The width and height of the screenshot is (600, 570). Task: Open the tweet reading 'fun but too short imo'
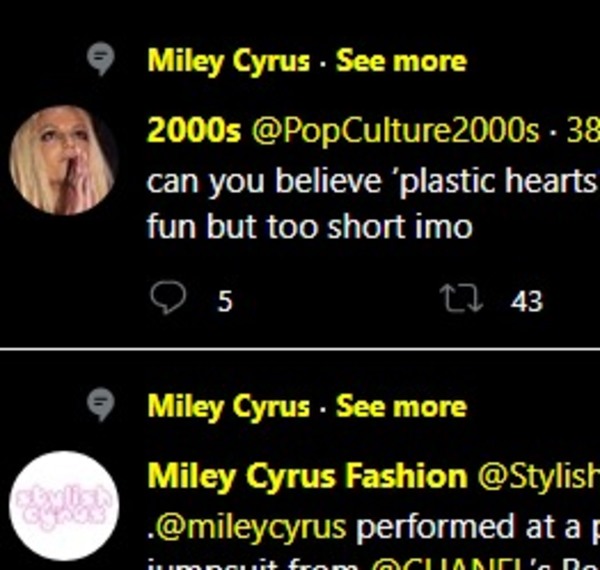click(310, 226)
